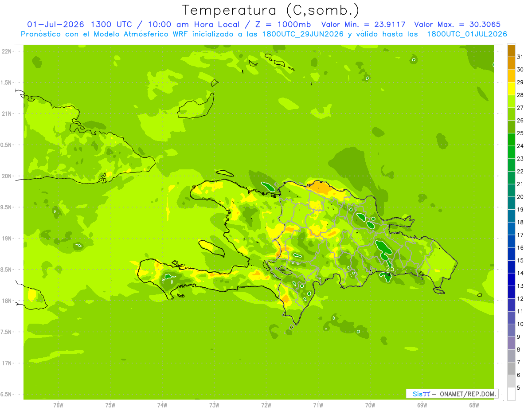Image resolution: width=532 pixels, height=411 pixels.
Task: Click the "18N" latitude axis label
Action: [7, 301]
